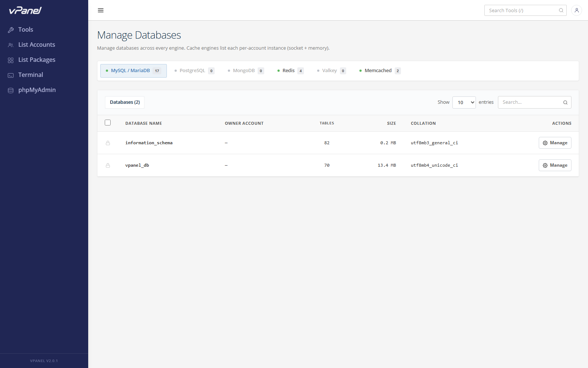The width and height of the screenshot is (588, 368).
Task: Sort by the Database Name column
Action: click(x=144, y=123)
